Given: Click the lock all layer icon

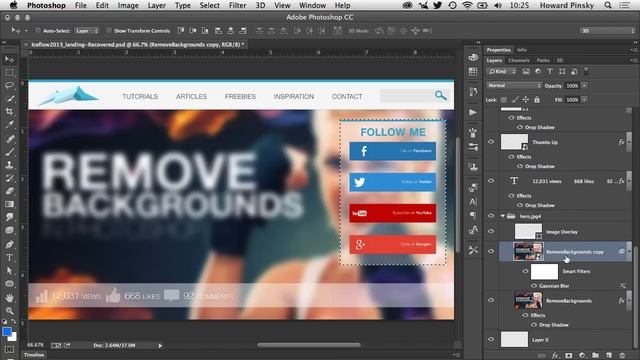Looking at the screenshot, I should 537,100.
